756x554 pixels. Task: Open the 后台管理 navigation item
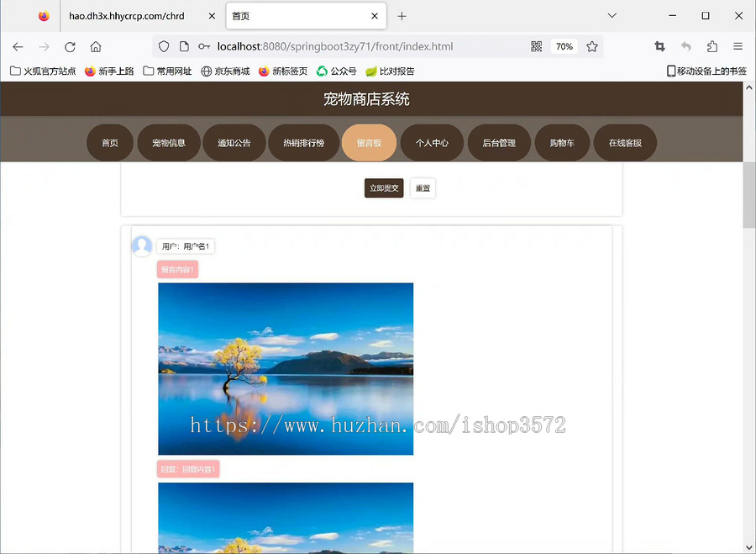tap(499, 143)
